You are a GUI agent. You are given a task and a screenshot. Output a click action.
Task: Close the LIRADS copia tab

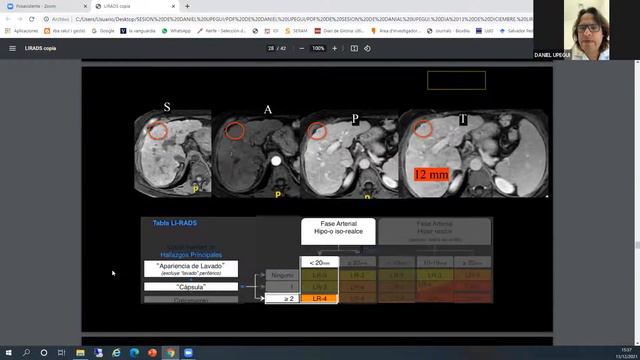[x=173, y=6]
